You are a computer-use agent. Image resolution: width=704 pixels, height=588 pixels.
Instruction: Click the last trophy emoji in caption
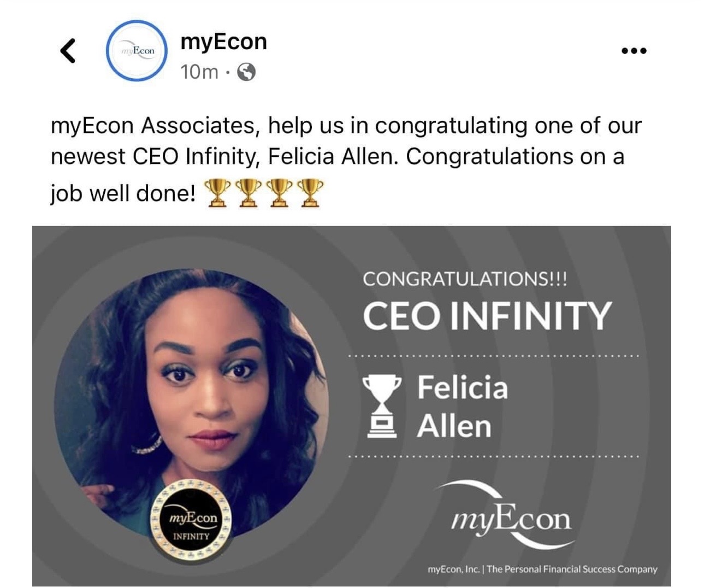pos(311,193)
